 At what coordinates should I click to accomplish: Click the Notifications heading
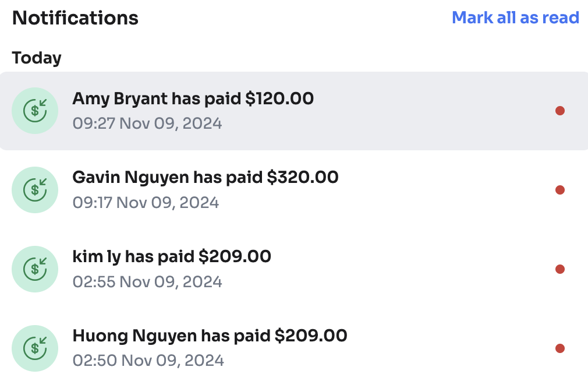75,18
